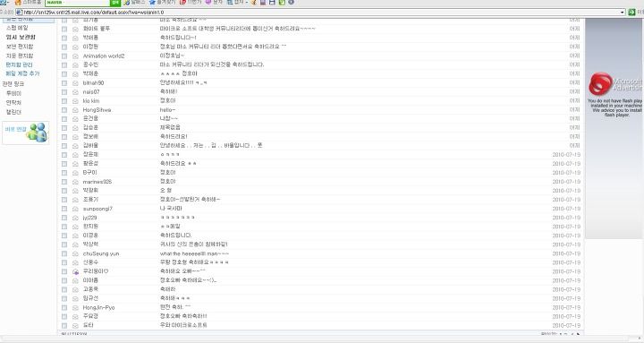Tick the checkbox for HongJin-Pyo's mail
The width and height of the screenshot is (644, 343).
[64, 308]
